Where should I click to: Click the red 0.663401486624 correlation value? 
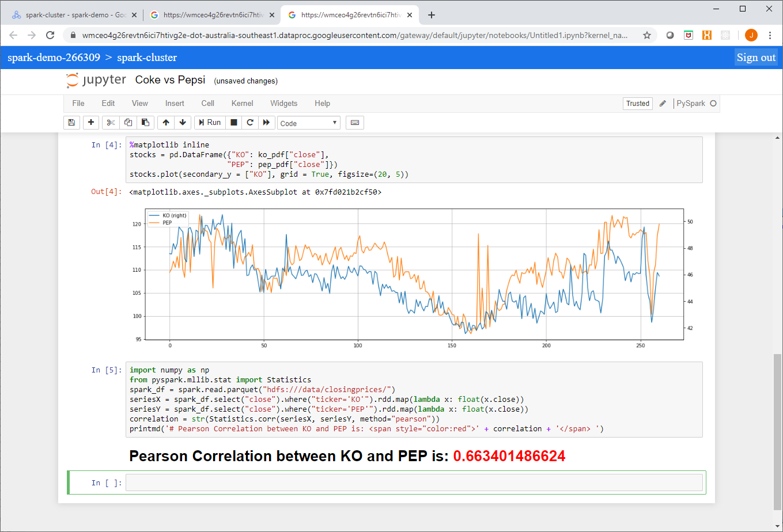[x=509, y=457]
